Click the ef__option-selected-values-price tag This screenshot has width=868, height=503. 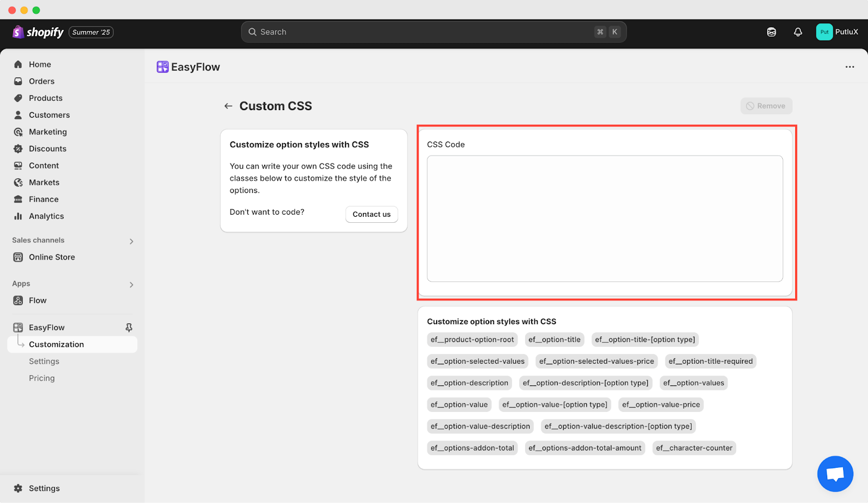point(597,362)
